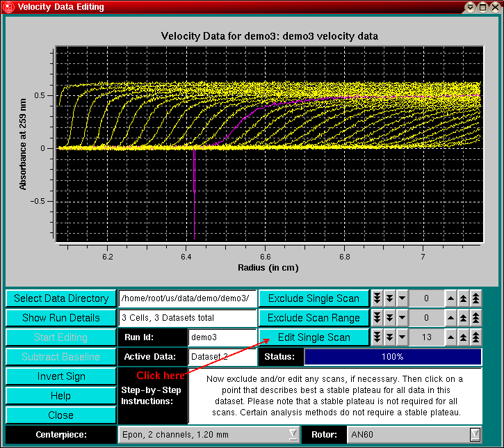Click the data directory path field
Viewport: 504px width, 448px height.
tap(188, 298)
